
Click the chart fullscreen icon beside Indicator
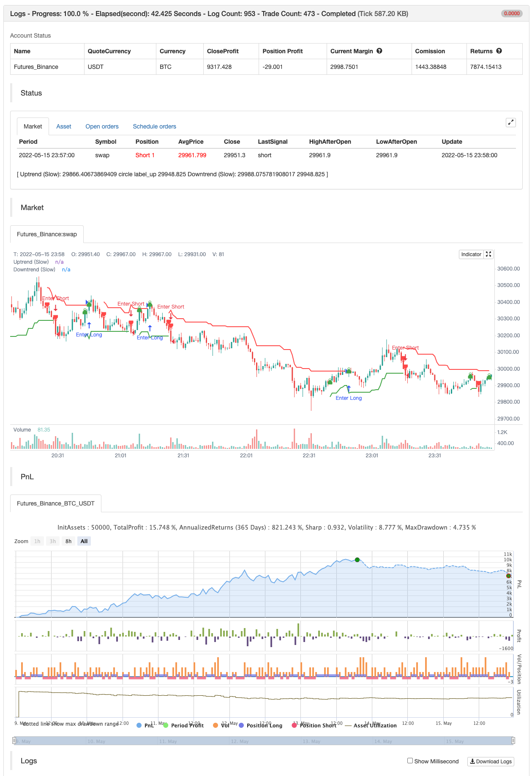488,254
